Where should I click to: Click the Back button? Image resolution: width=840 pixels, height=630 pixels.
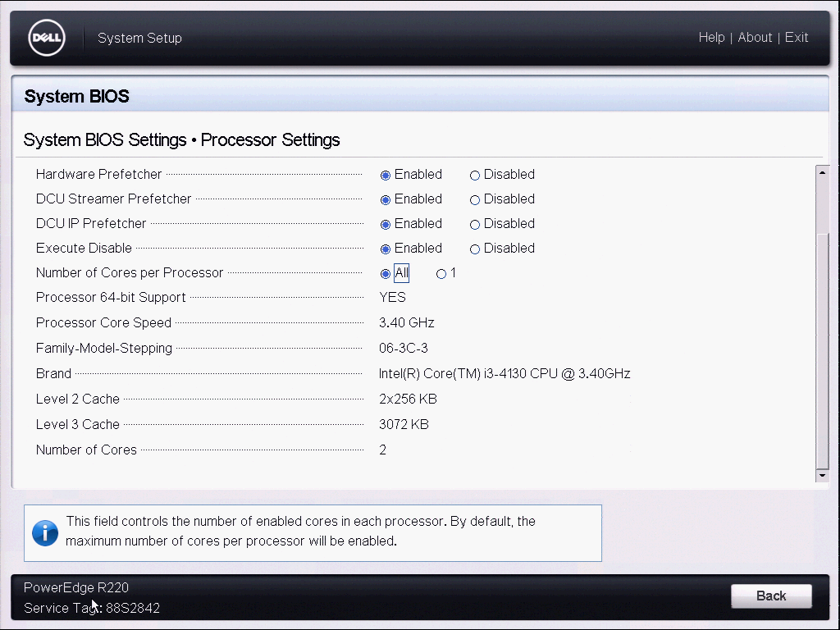(x=771, y=596)
